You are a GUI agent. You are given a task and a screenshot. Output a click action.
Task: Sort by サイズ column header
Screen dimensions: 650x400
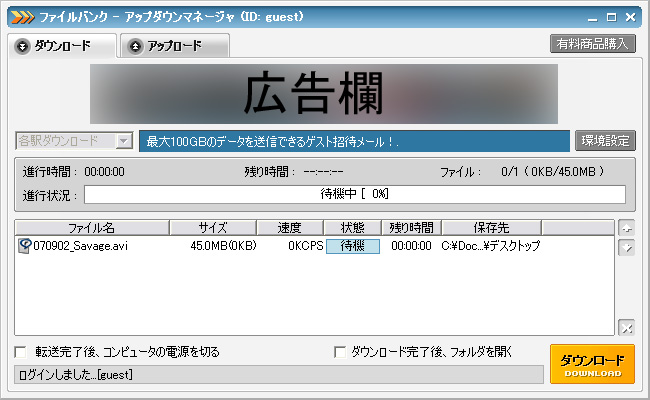tap(213, 228)
